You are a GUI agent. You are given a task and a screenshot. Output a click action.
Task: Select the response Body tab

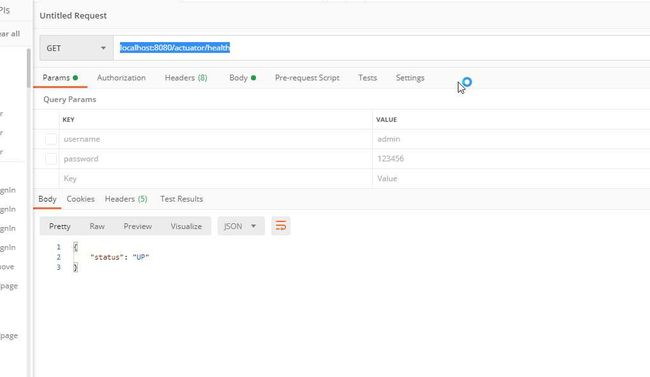pyautogui.click(x=47, y=199)
